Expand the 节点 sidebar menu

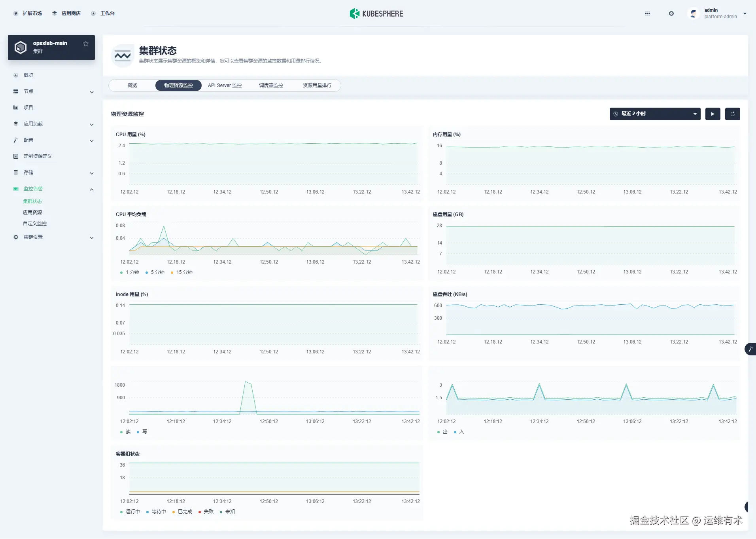[x=28, y=91]
